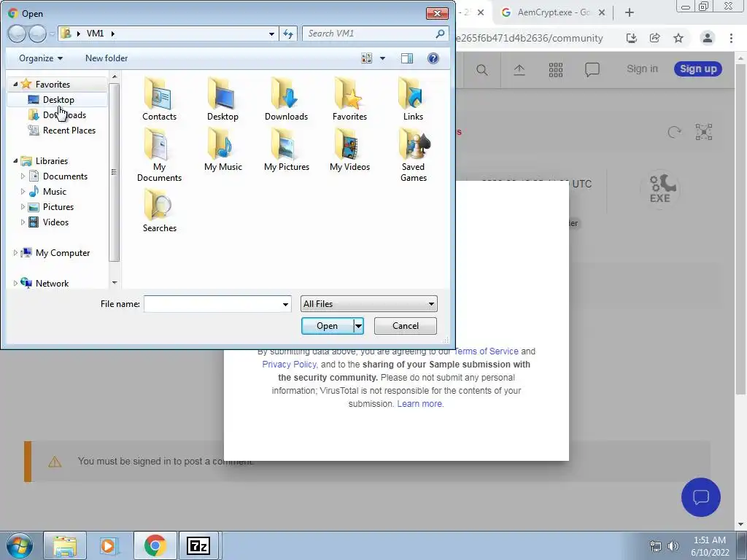Image resolution: width=747 pixels, height=560 pixels.
Task: Click the Back navigation arrow in Open dialog
Action: click(18, 34)
